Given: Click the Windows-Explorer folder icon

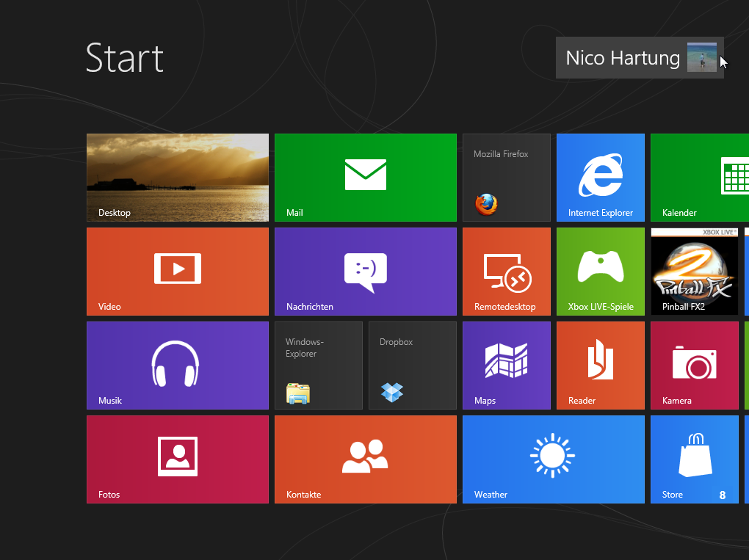Looking at the screenshot, I should 298,393.
